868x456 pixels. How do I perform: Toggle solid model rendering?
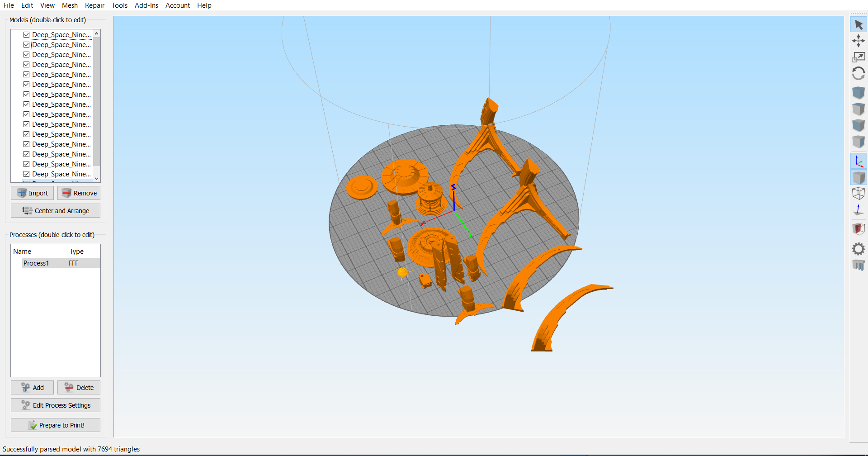click(x=859, y=177)
